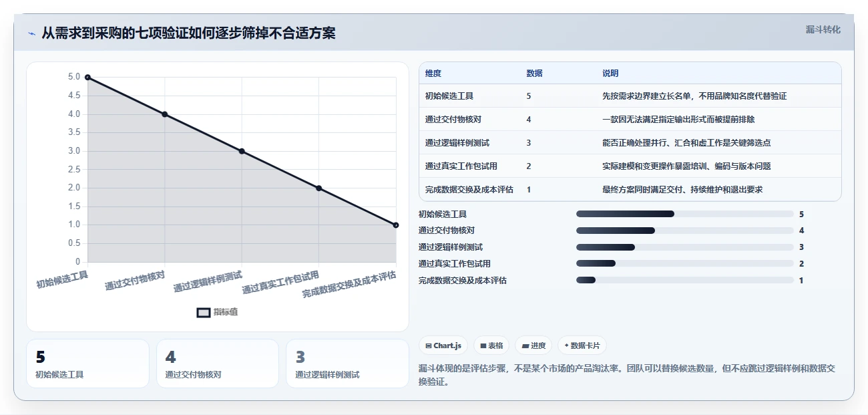This screenshot has height=415, width=868.
Task: Click progress bar for 通过逻辑样例测试
Action: (x=684, y=247)
